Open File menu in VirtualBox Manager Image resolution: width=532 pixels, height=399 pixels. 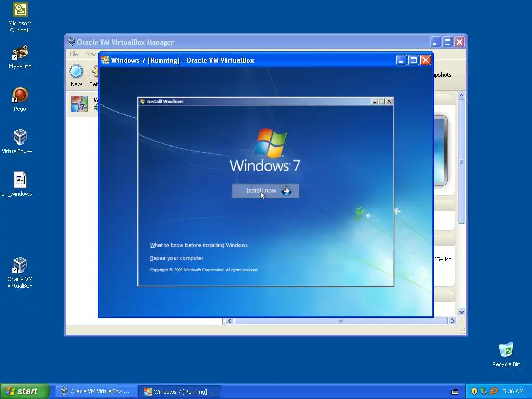(74, 54)
